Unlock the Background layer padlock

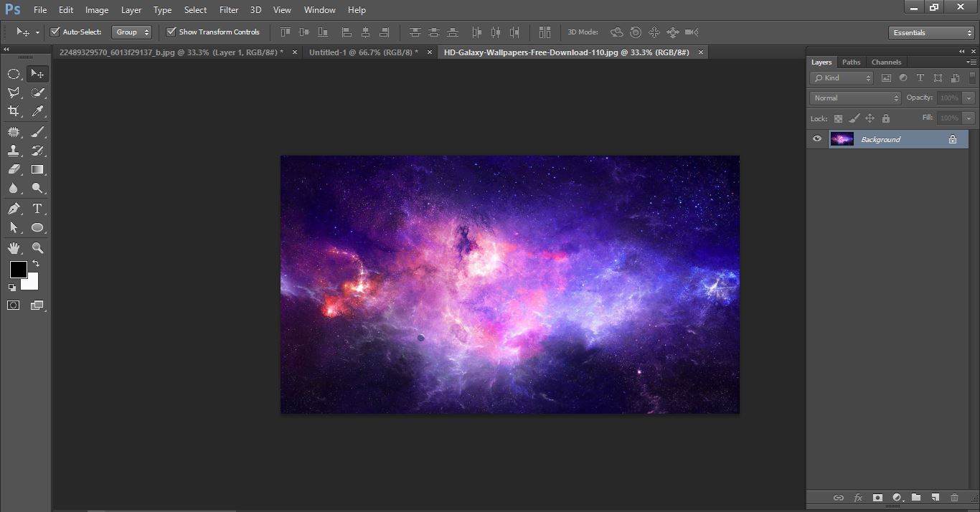[x=953, y=138]
